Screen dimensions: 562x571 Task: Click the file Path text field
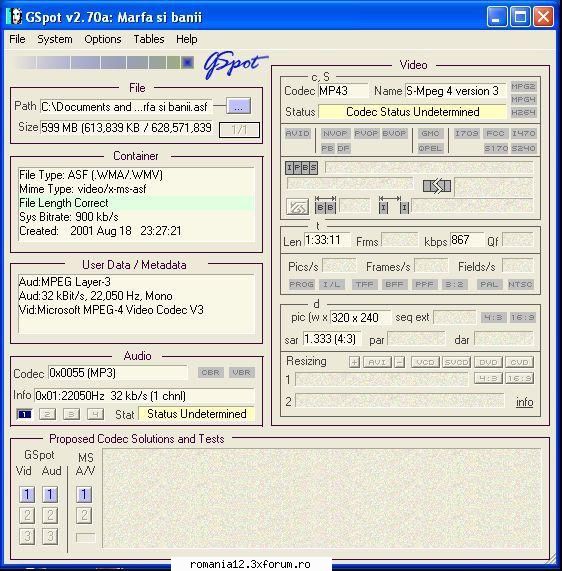click(x=126, y=107)
